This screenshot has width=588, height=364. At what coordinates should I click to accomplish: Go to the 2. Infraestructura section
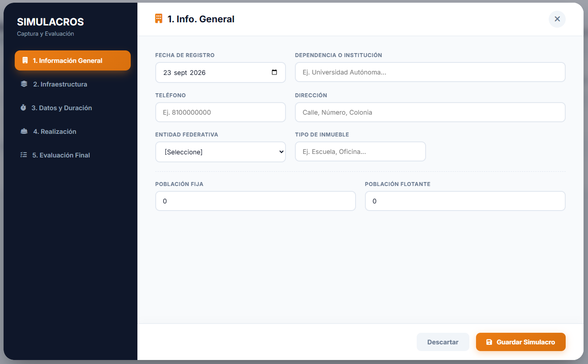pyautogui.click(x=73, y=84)
